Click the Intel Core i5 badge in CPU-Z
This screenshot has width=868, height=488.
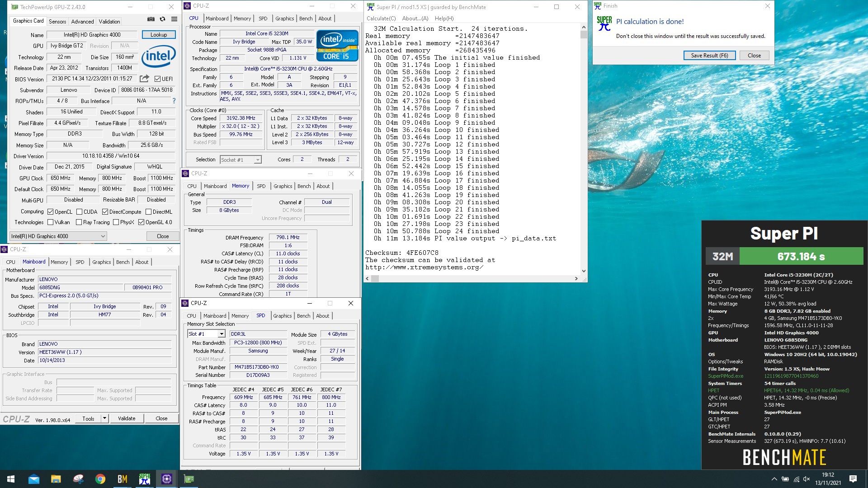[x=337, y=45]
